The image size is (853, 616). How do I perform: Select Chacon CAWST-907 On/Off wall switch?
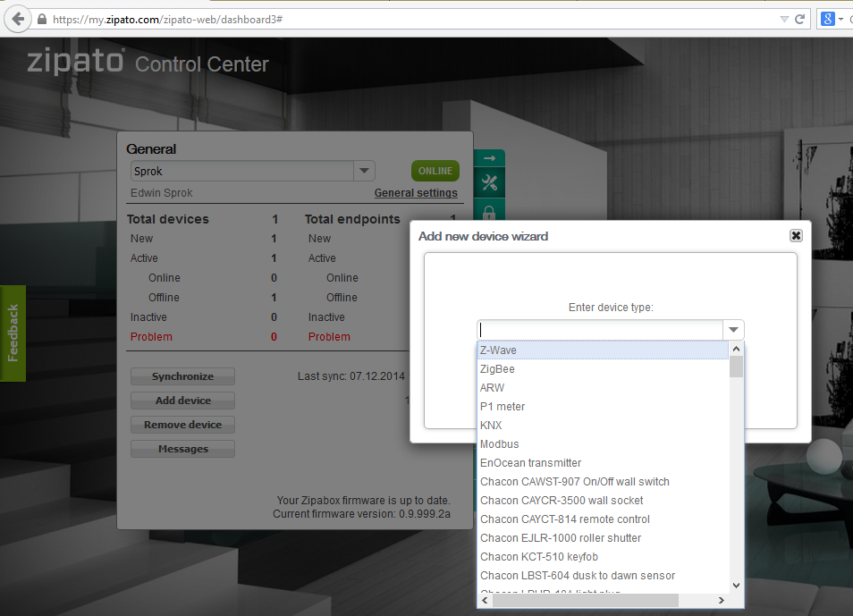(x=603, y=482)
